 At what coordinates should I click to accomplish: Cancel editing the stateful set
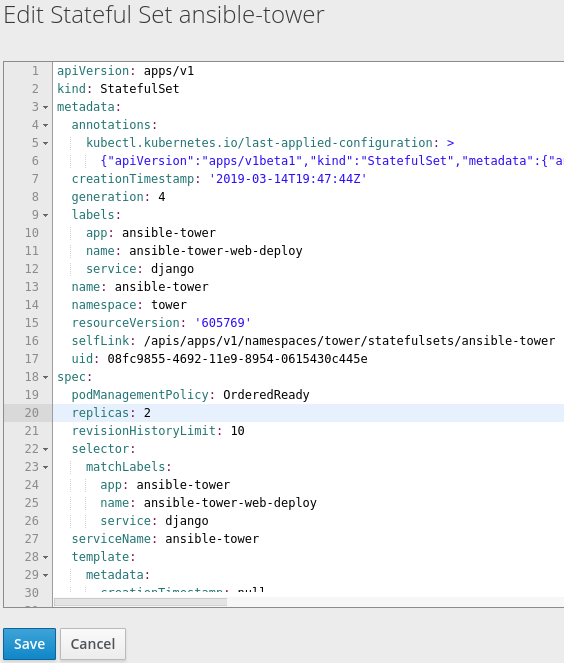(93, 644)
